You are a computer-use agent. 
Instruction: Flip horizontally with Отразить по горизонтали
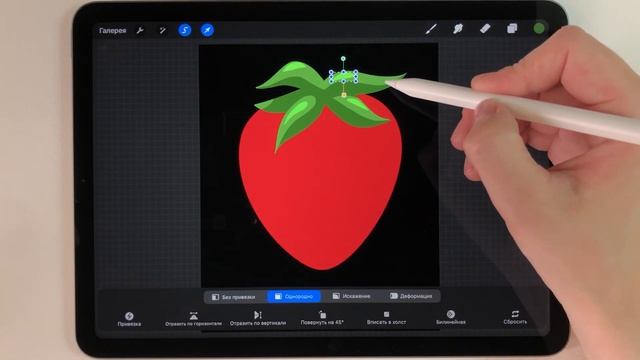click(x=193, y=319)
